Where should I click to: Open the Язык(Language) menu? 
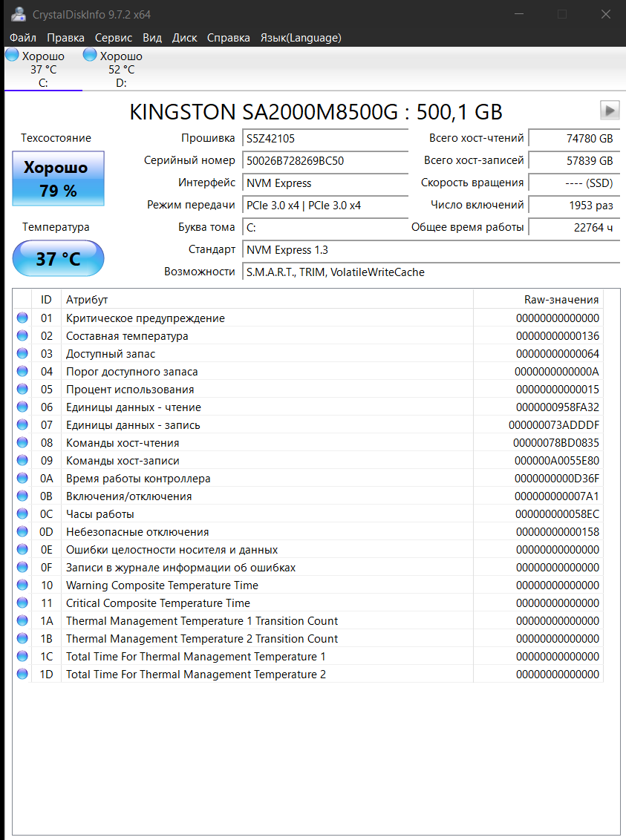pyautogui.click(x=301, y=38)
